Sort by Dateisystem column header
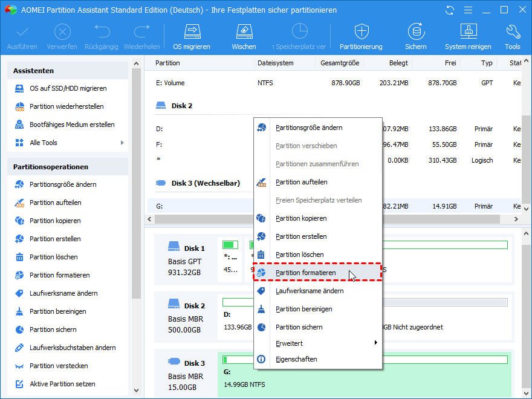The height and width of the screenshot is (399, 532). coord(275,63)
